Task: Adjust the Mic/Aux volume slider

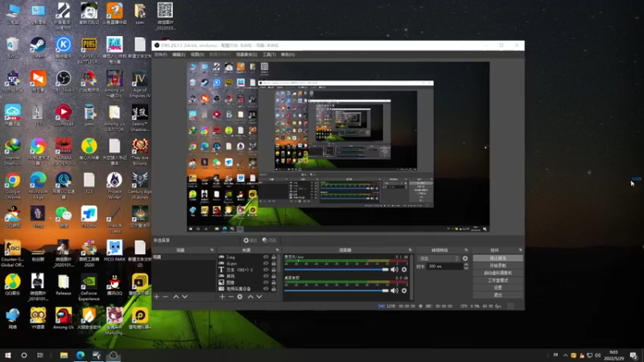Action: (336, 269)
